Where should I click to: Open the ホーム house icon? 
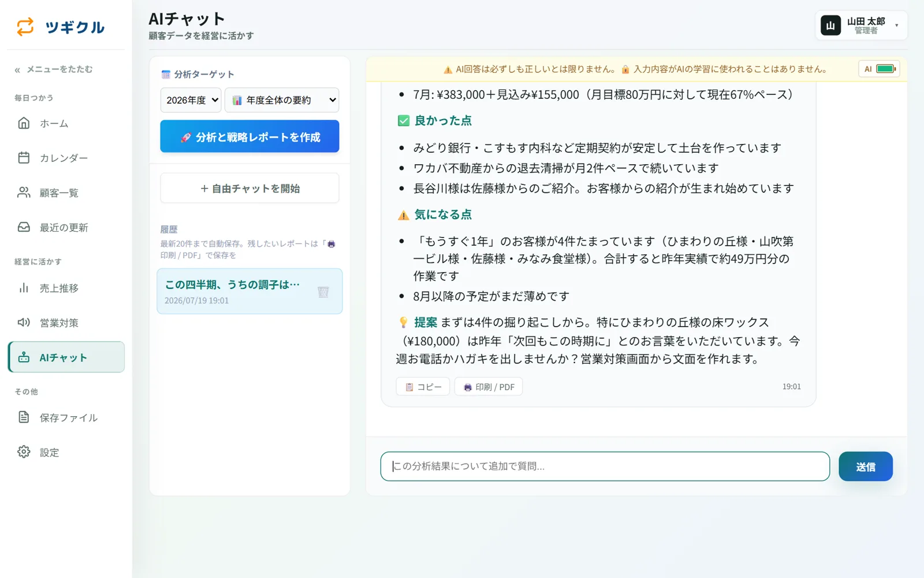pos(24,123)
